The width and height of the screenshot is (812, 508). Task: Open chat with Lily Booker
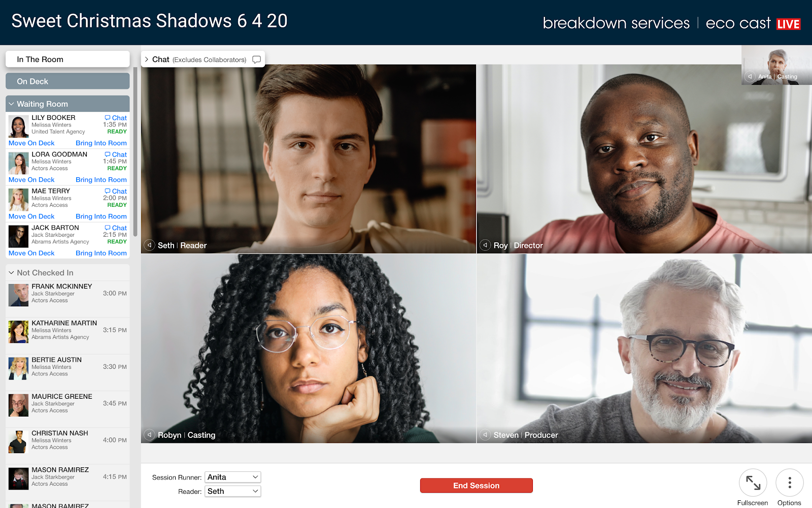[116, 118]
